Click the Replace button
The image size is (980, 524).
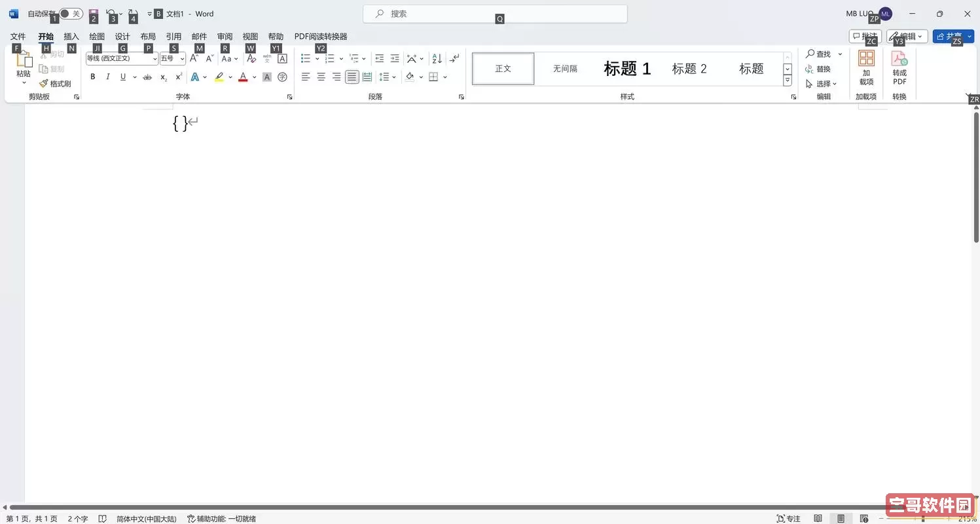[x=818, y=69]
